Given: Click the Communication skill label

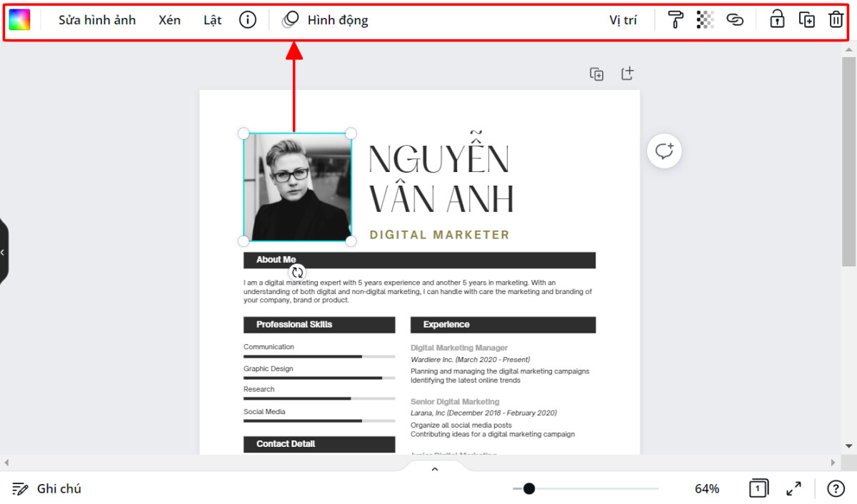Looking at the screenshot, I should pyautogui.click(x=269, y=347).
